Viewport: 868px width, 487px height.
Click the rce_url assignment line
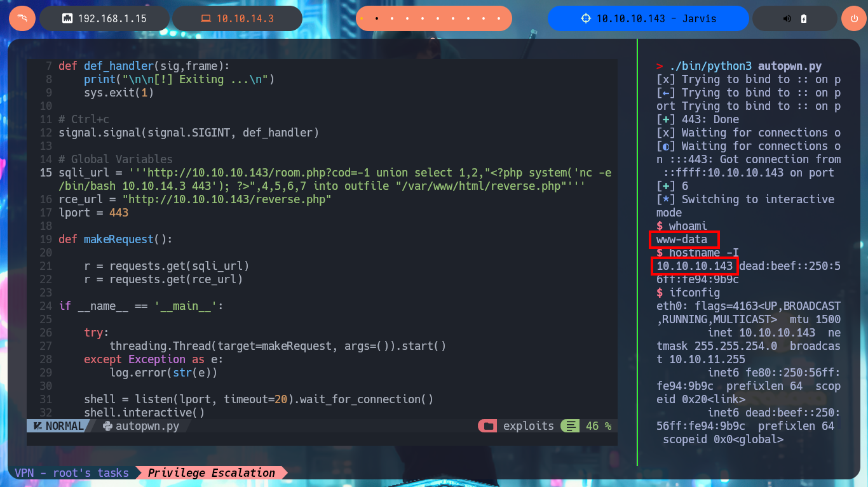click(x=195, y=199)
